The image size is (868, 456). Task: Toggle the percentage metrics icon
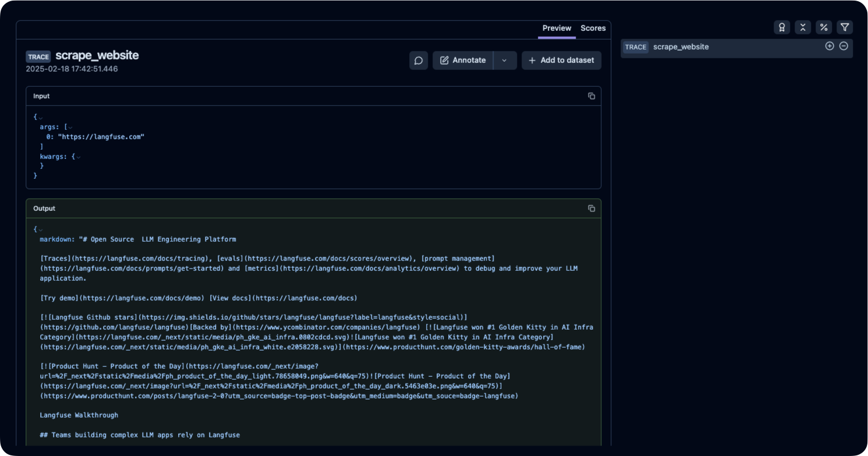[x=824, y=27]
